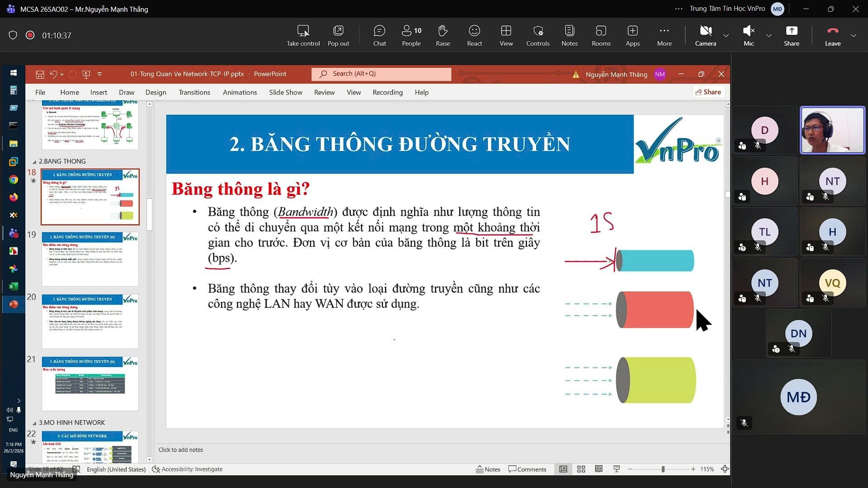Open the People participants list
Viewport: 868px width, 488px height.
click(x=411, y=35)
